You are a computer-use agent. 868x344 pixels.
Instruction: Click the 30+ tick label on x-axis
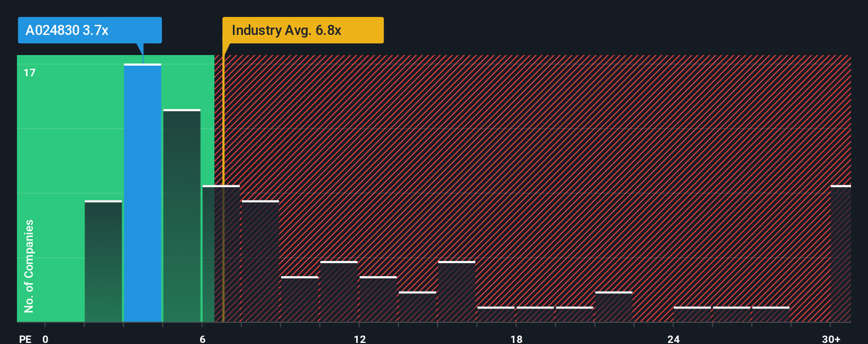pos(831,339)
